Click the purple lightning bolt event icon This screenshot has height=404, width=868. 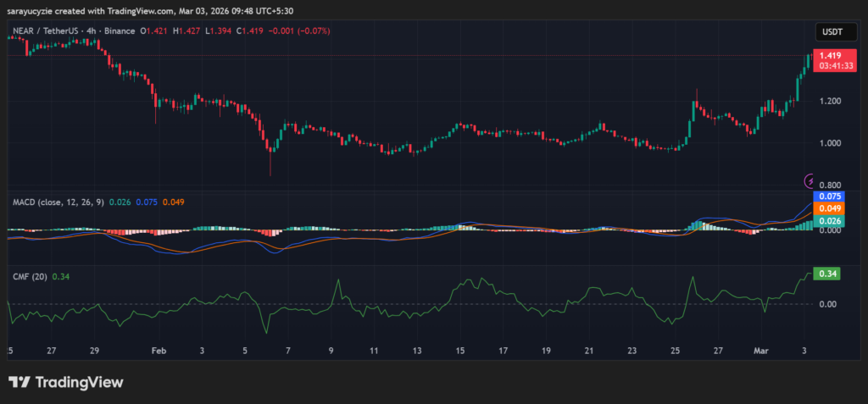pos(810,180)
